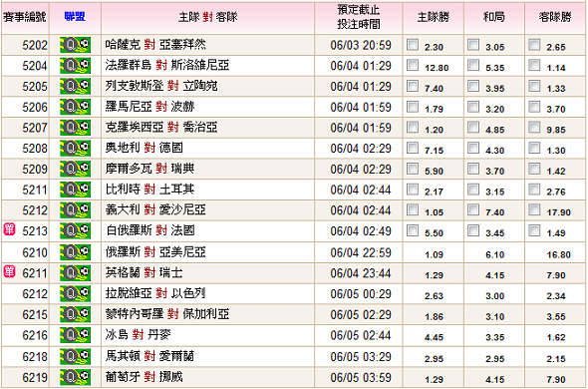Tick home win 5.90 checkbox for match 5209
This screenshot has height=389, width=588.
413,169
